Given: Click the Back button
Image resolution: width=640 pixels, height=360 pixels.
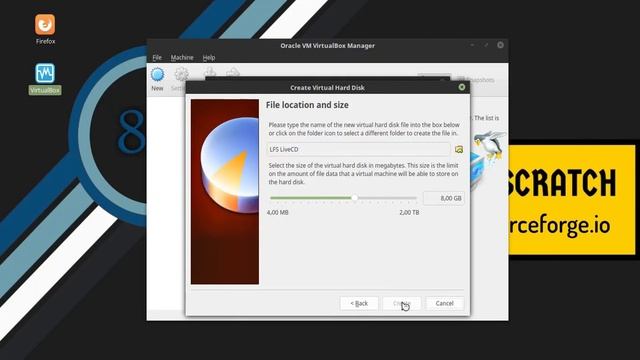Looking at the screenshot, I should [359, 303].
